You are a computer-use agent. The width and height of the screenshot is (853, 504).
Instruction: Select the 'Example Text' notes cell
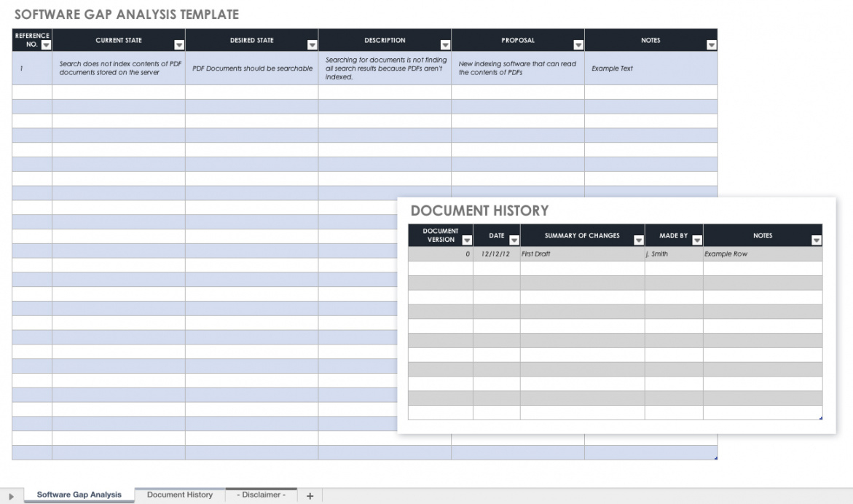coord(650,68)
